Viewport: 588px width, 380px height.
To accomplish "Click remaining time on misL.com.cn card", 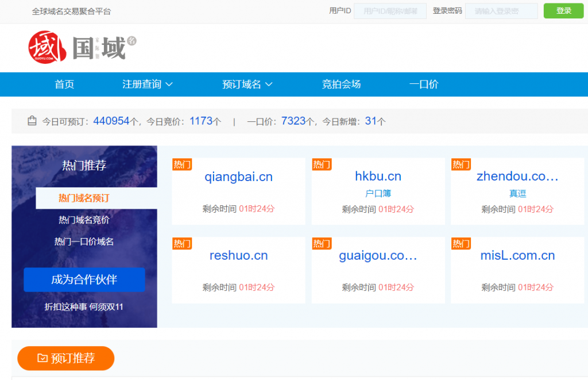I will point(517,287).
